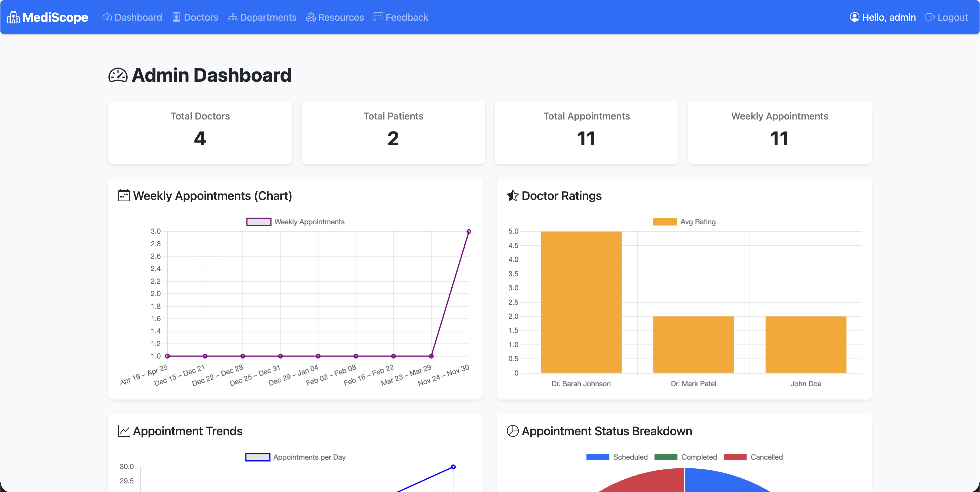The height and width of the screenshot is (492, 980).
Task: Toggle Appointments per Day legend item
Action: click(258, 457)
